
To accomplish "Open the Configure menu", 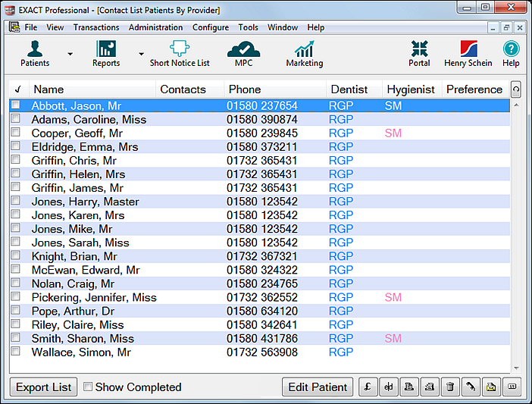I will 211,27.
